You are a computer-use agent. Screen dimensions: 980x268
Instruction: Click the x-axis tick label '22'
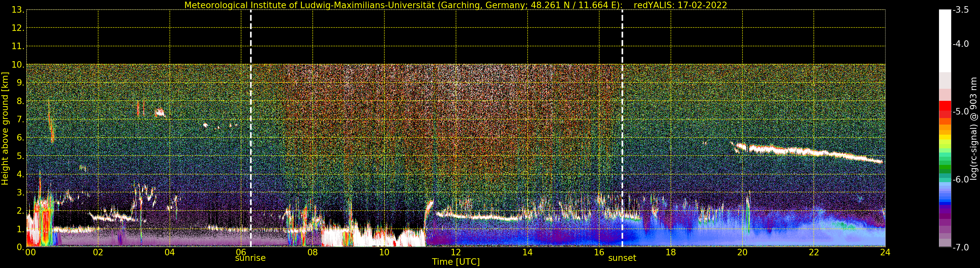814,252
